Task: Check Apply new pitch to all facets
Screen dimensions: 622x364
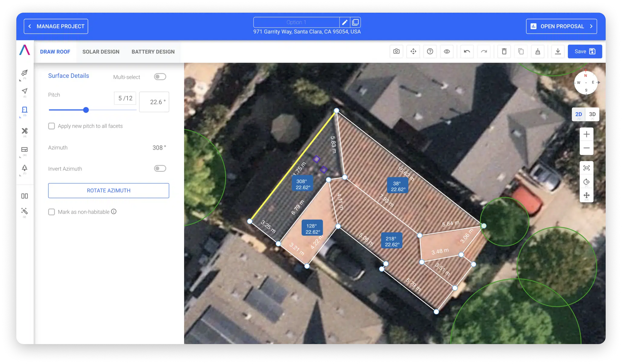Action: (52, 126)
